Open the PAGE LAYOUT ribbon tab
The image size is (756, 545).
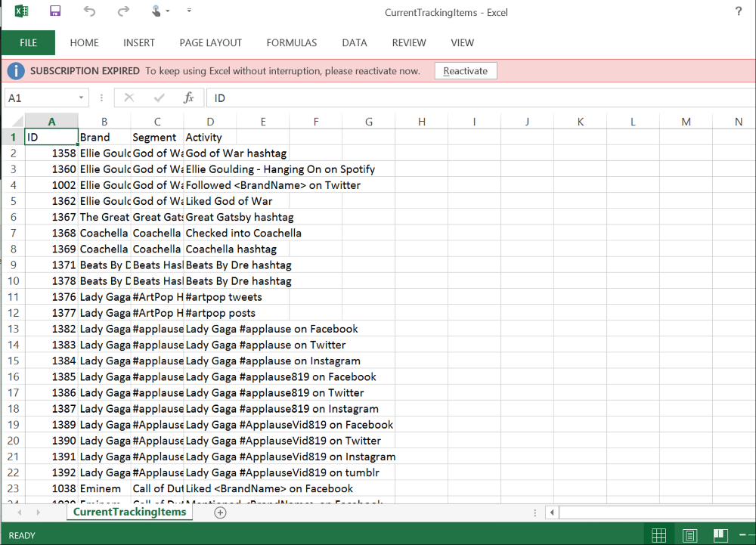tap(211, 43)
